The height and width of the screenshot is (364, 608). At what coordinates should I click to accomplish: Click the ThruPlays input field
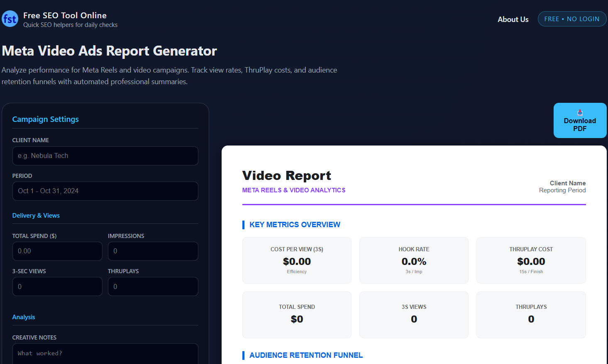pos(153,286)
